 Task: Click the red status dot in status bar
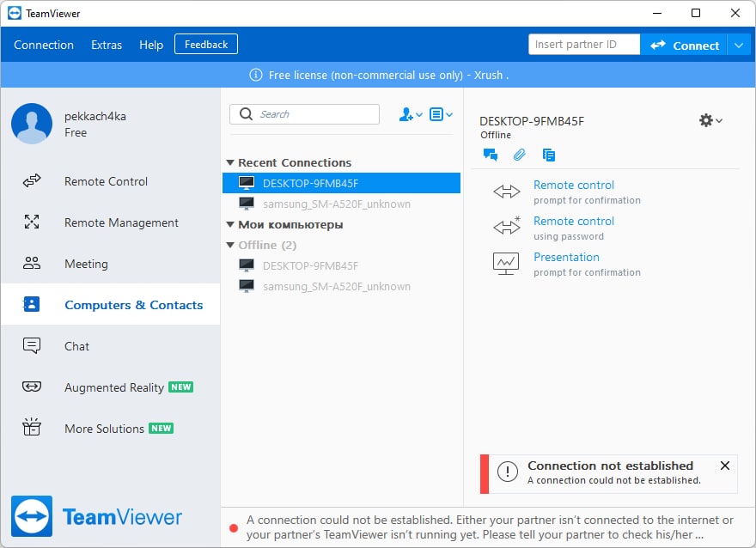tap(234, 527)
